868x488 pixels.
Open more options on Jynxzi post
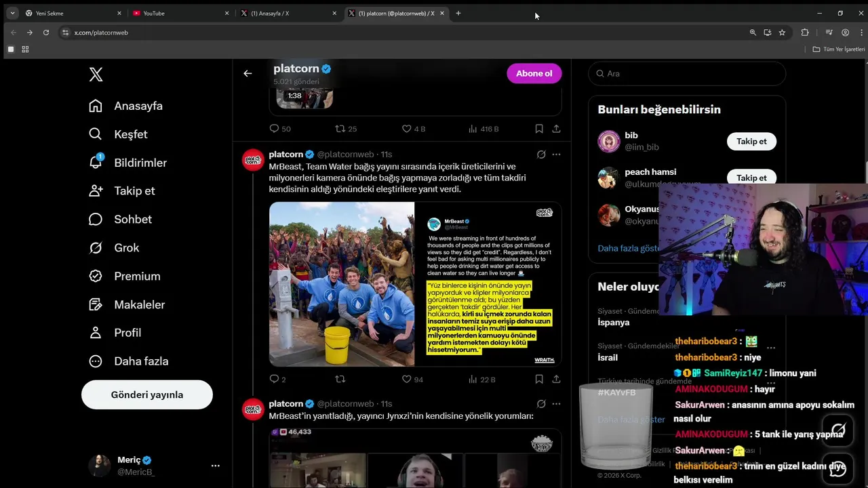pyautogui.click(x=556, y=404)
